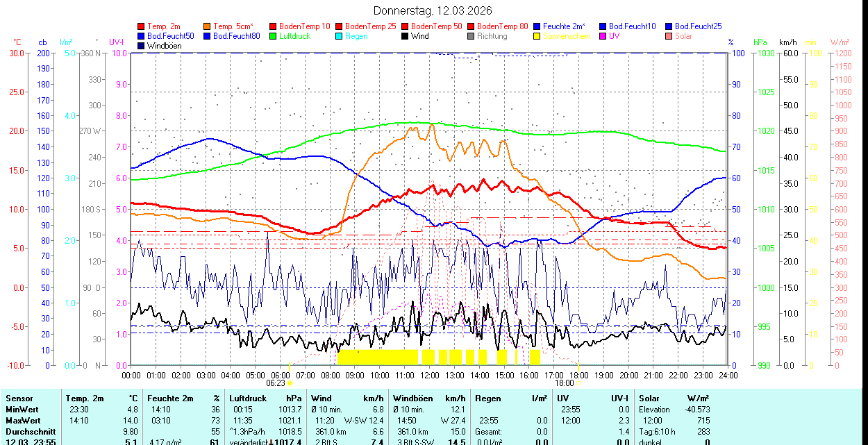
Task: Click the Sensor table header
Action: click(x=19, y=398)
